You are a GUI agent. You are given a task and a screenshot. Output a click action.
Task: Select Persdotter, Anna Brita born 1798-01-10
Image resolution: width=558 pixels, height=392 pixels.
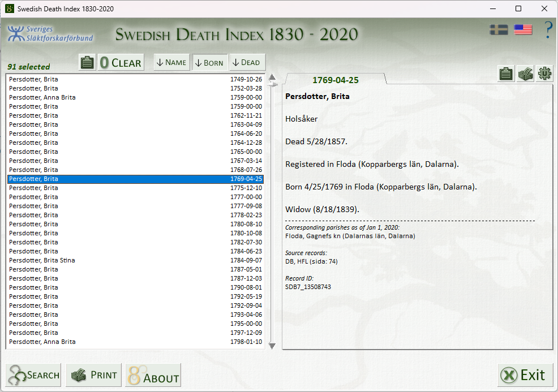(x=136, y=342)
